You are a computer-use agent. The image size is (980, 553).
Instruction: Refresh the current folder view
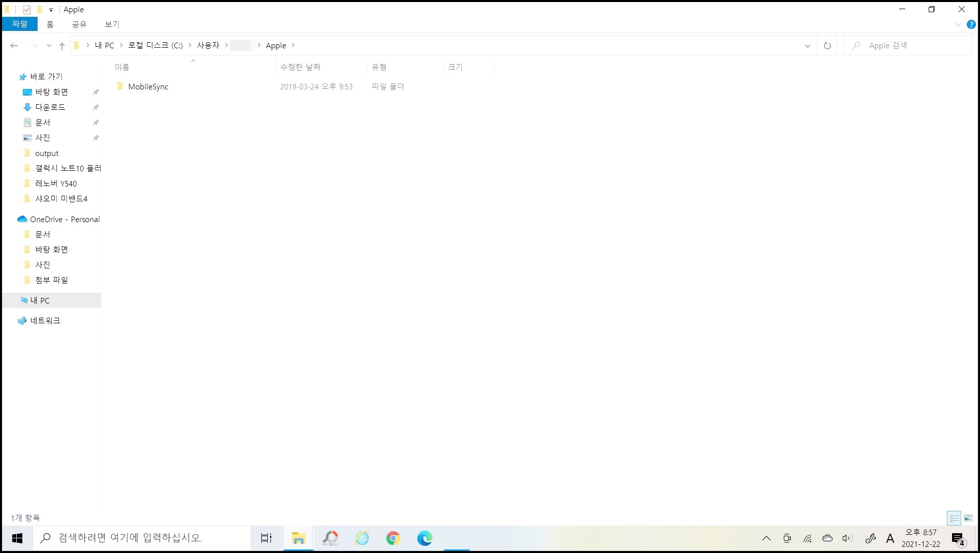827,46
